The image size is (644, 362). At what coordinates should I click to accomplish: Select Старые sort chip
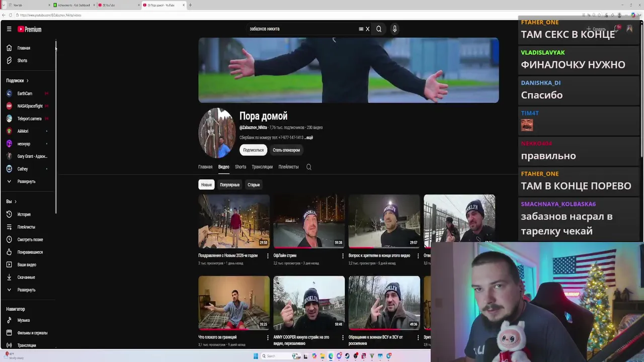coord(254,185)
